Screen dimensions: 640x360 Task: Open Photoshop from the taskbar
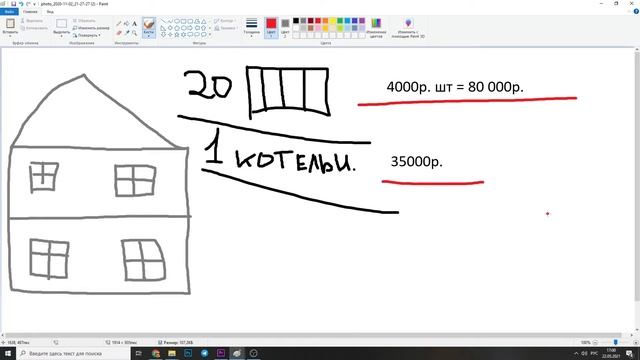coord(188,353)
